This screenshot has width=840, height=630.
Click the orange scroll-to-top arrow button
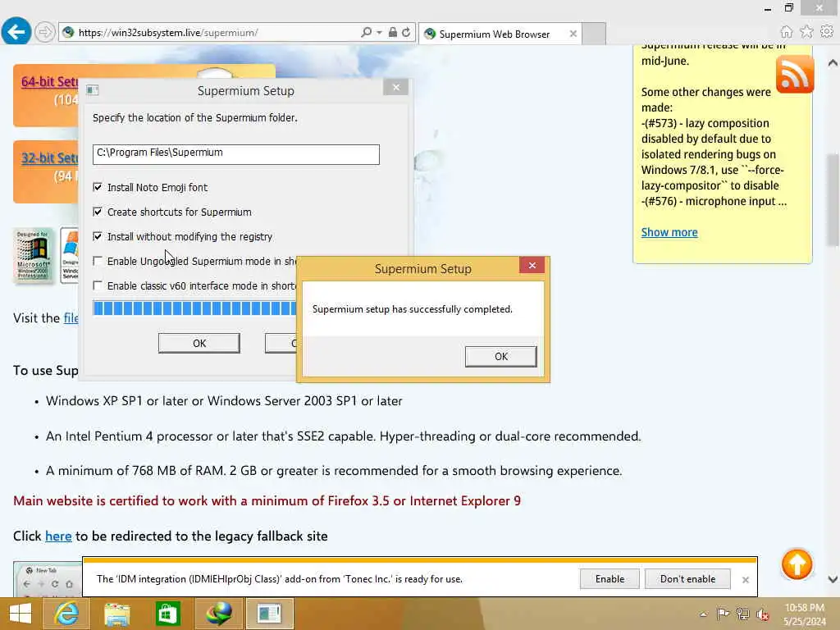click(x=797, y=564)
